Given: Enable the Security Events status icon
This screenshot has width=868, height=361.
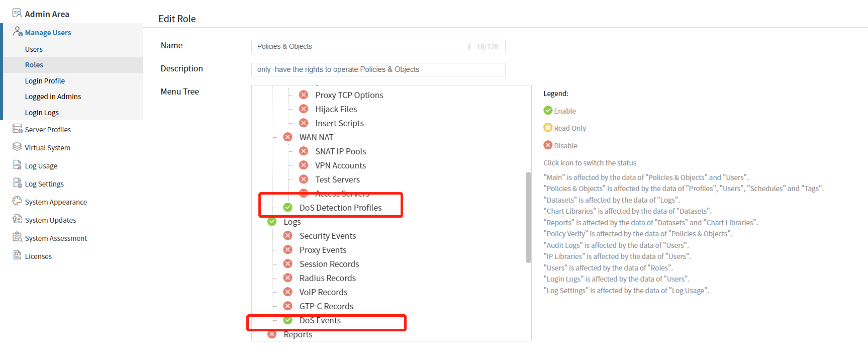Looking at the screenshot, I should pyautogui.click(x=288, y=236).
